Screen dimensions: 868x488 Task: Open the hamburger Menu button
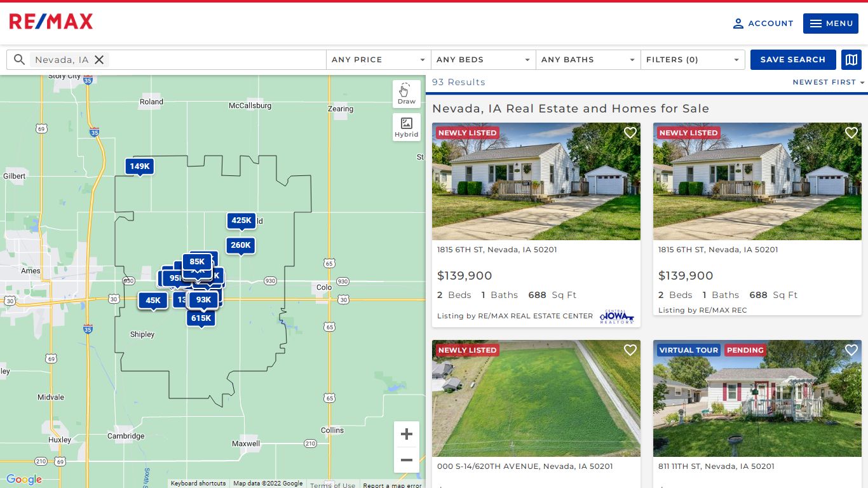coord(831,24)
